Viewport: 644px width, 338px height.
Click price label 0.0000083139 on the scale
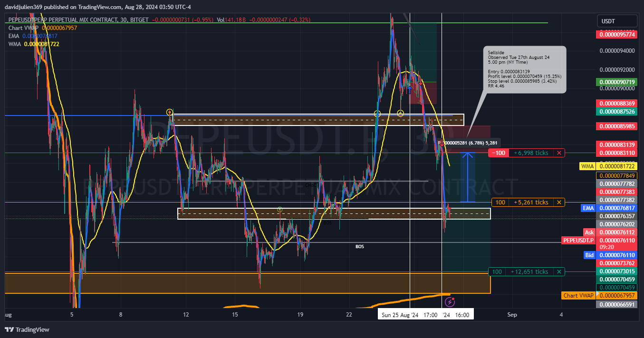click(x=616, y=145)
